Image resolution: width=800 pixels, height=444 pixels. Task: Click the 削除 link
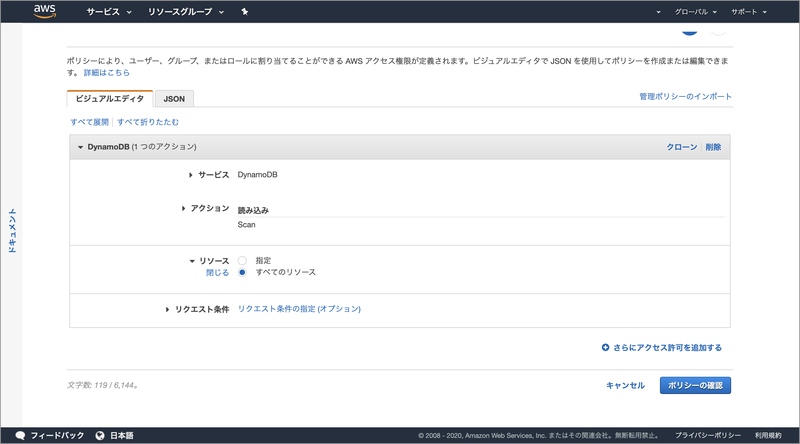coord(713,147)
